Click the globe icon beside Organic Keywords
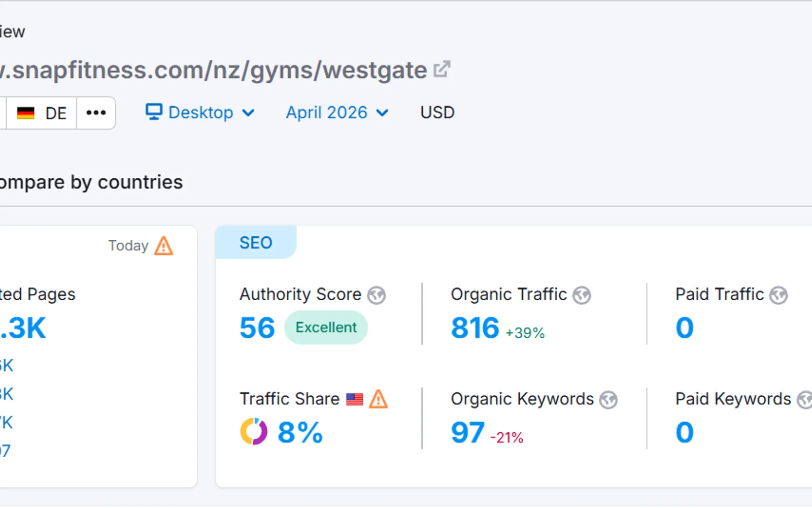Image resolution: width=812 pixels, height=508 pixels. 608,400
